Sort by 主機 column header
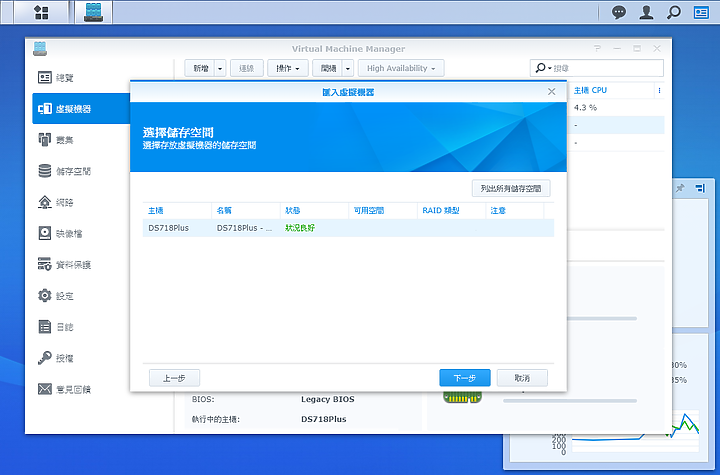This screenshot has height=475, width=720. coord(177,210)
